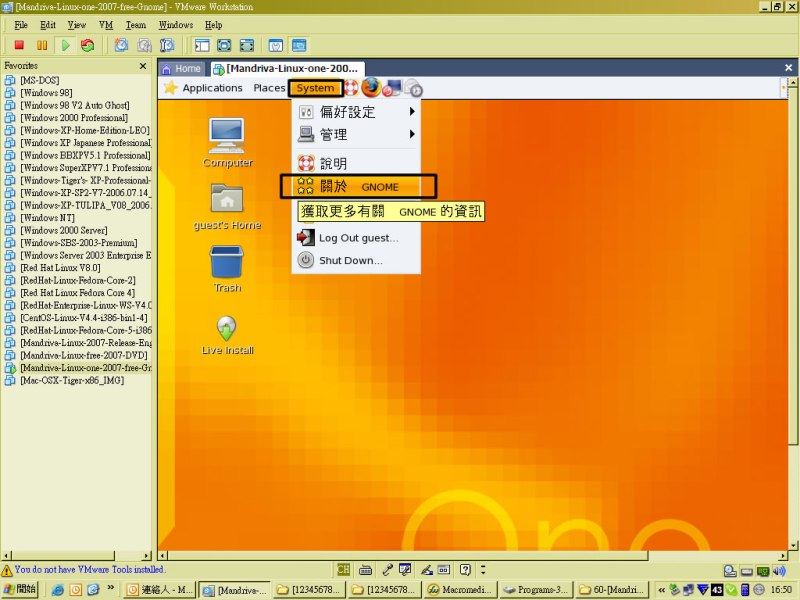Viewport: 800px width, 600px height.
Task: Click the VMware Tools warning icon
Action: [x=7, y=570]
